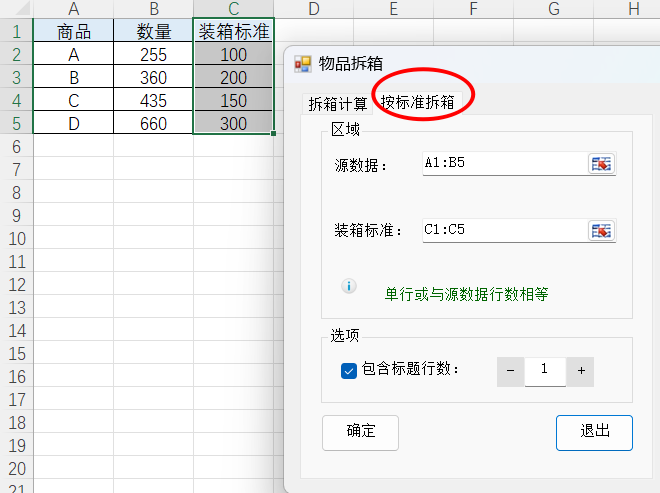Click the 退出 button
660x493 pixels.
594,432
